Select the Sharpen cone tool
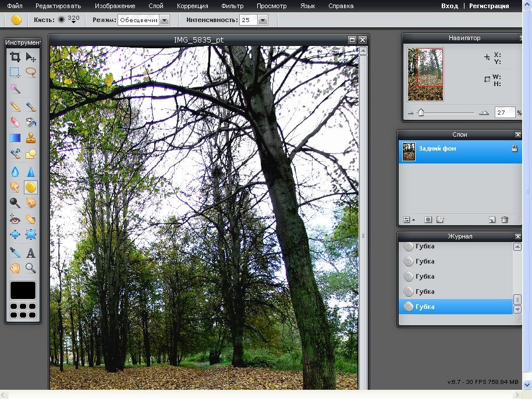Screen dimensions: 532x402 pos(30,172)
